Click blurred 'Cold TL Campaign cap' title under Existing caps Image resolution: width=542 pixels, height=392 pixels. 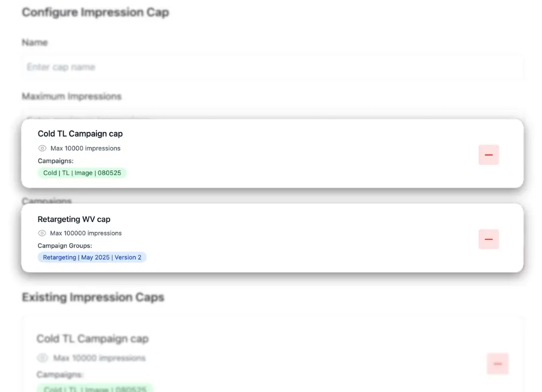92,339
